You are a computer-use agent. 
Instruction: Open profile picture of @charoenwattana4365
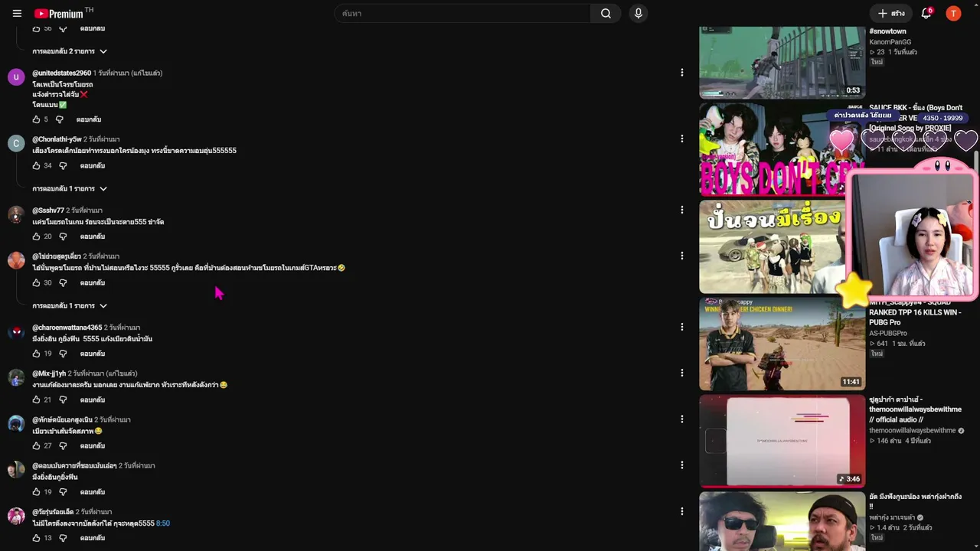pyautogui.click(x=16, y=331)
